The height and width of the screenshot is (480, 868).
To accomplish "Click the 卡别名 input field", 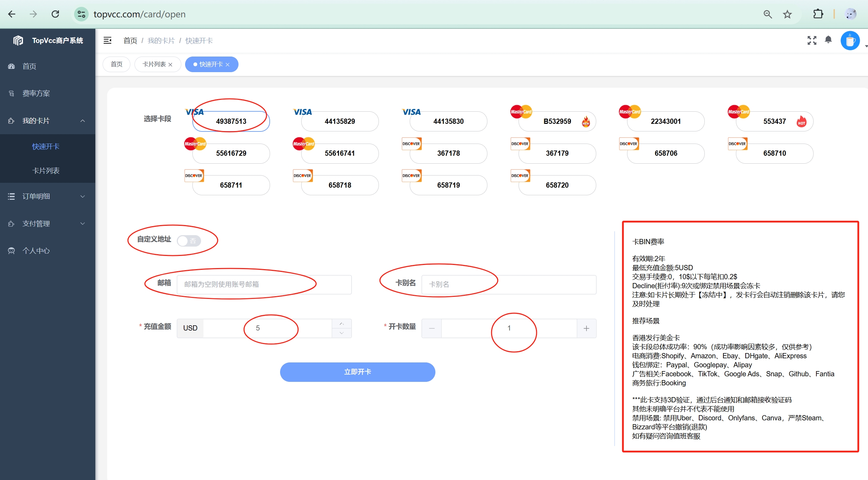I will pyautogui.click(x=509, y=284).
